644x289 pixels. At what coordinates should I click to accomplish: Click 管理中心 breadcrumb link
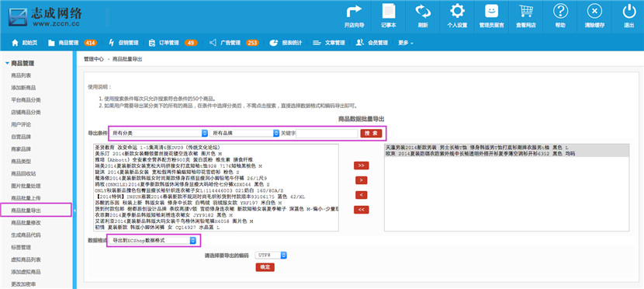[94, 59]
